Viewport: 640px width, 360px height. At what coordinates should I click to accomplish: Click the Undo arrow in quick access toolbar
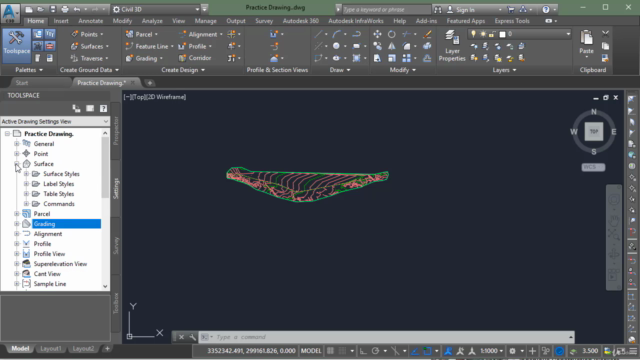77,9
